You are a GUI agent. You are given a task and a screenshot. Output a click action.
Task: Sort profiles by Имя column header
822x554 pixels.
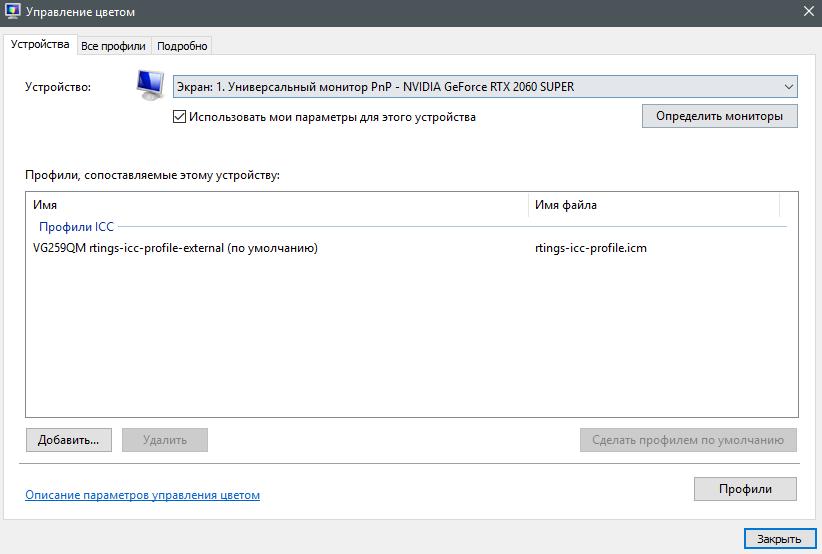click(x=276, y=205)
